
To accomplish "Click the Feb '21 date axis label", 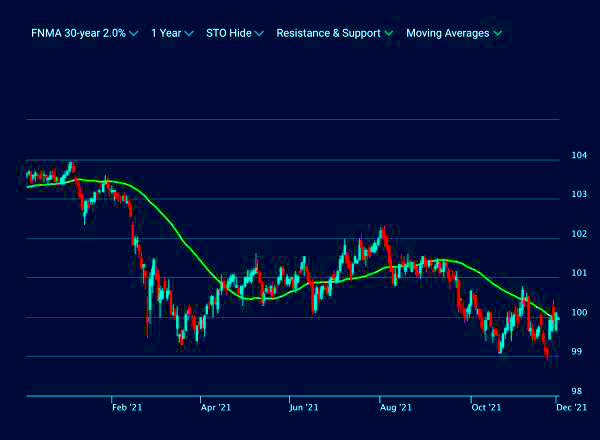I will [127, 407].
